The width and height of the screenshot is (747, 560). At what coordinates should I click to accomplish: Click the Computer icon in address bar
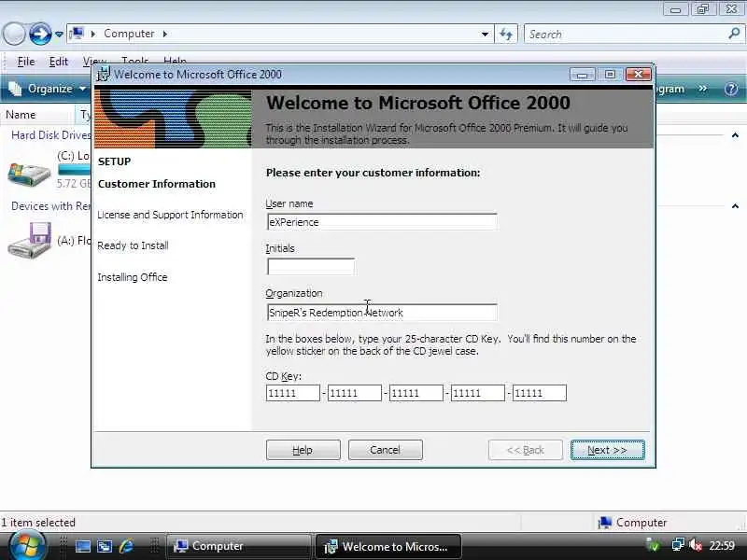point(77,34)
